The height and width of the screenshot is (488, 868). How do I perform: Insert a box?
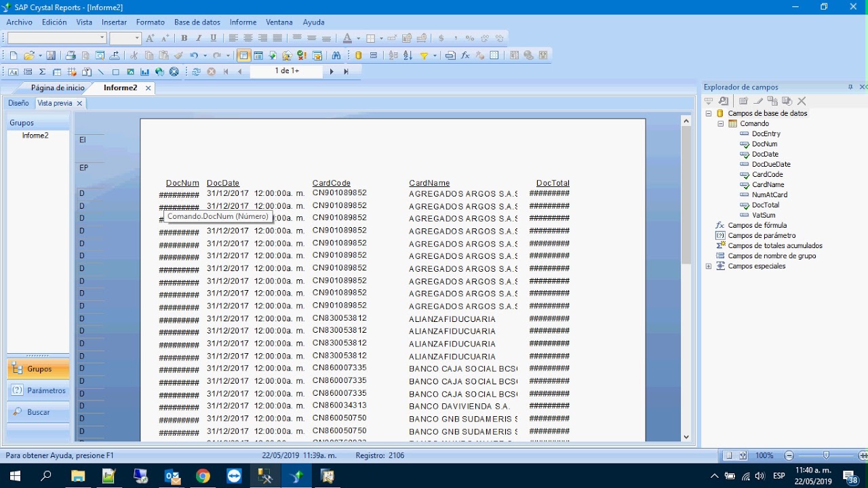click(116, 72)
